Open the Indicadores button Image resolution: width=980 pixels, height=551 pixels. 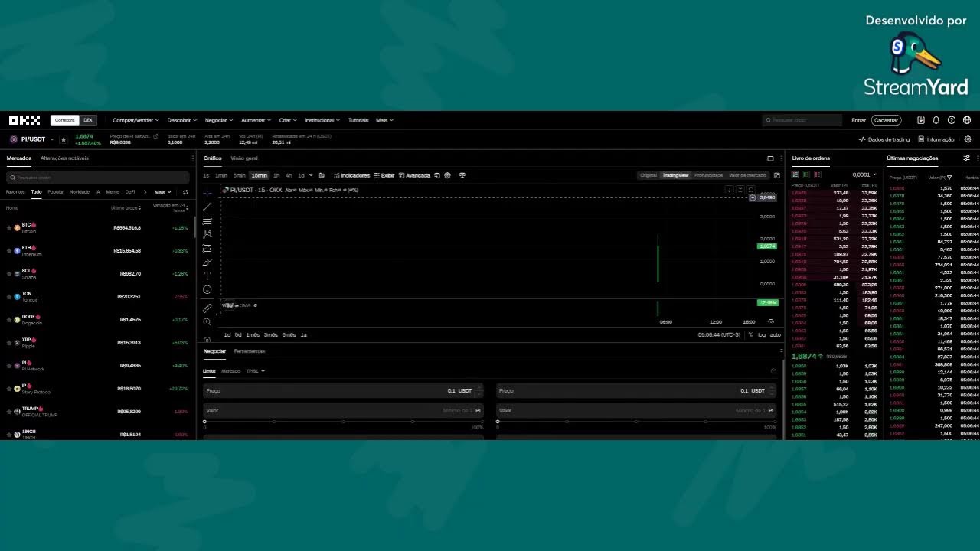click(352, 175)
